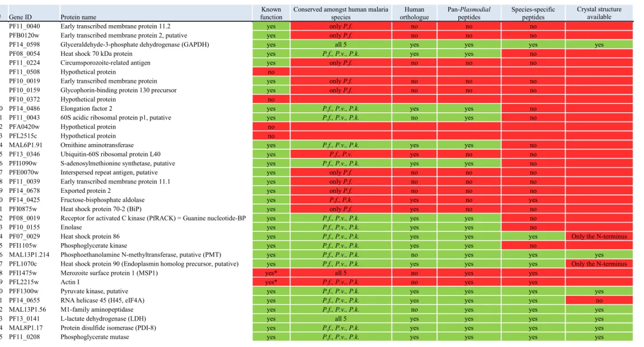Click Heat shock protein 70-2 (BiP)

pyautogui.click(x=101, y=209)
